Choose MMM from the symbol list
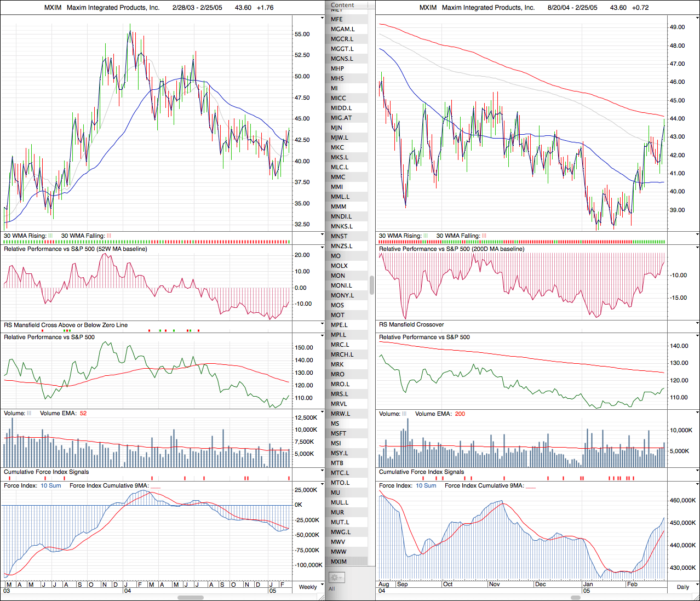 [x=338, y=207]
